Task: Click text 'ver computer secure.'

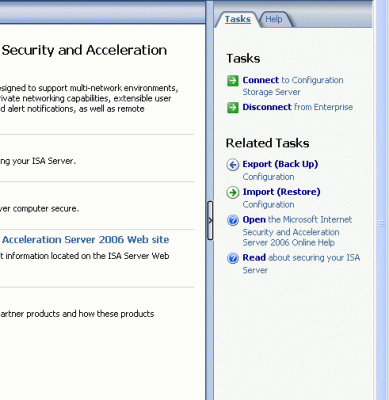Action: [x=39, y=209]
